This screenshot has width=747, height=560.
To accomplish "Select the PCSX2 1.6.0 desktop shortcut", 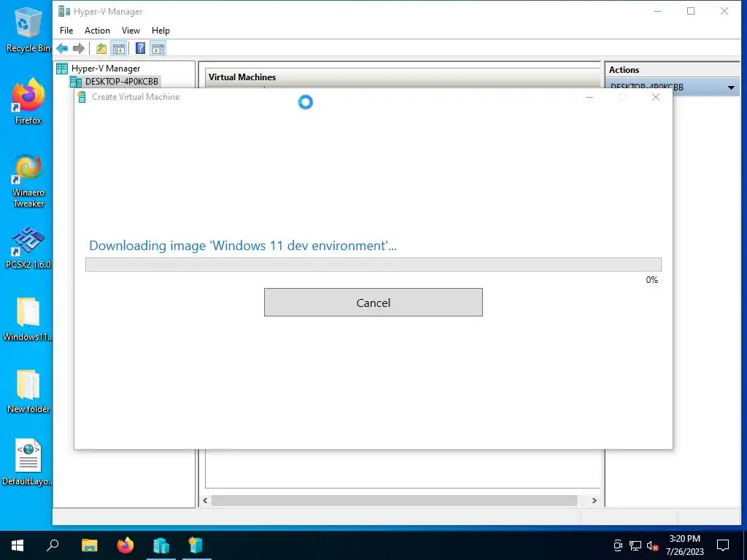I will click(28, 248).
